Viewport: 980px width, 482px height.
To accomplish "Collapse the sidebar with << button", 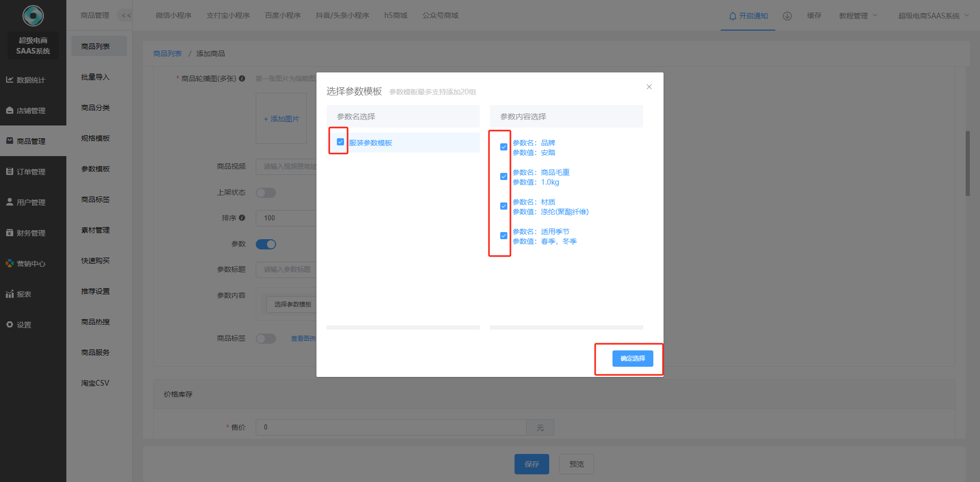I will (126, 16).
